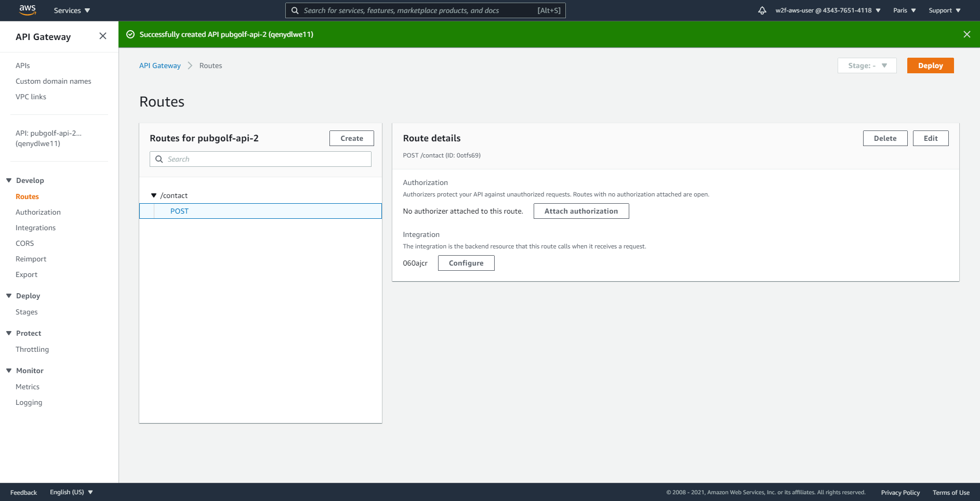Click the AWS logo home icon
The image size is (980, 501).
(x=27, y=10)
